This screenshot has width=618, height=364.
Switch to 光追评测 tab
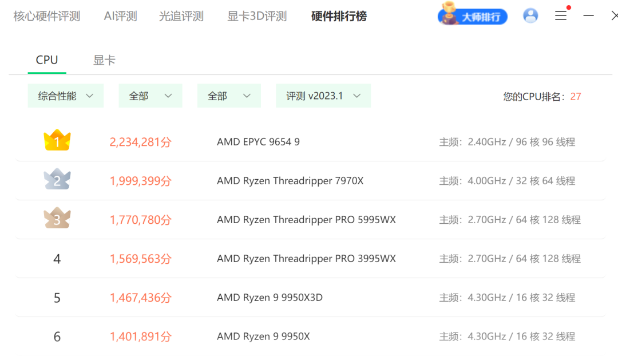[x=181, y=16]
